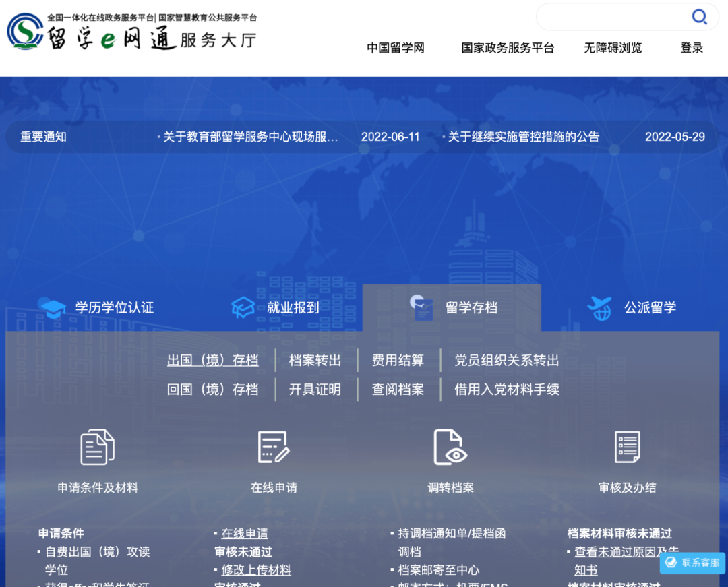Click the 申请条件及材料 documents icon
This screenshot has width=728, height=587.
pyautogui.click(x=97, y=447)
